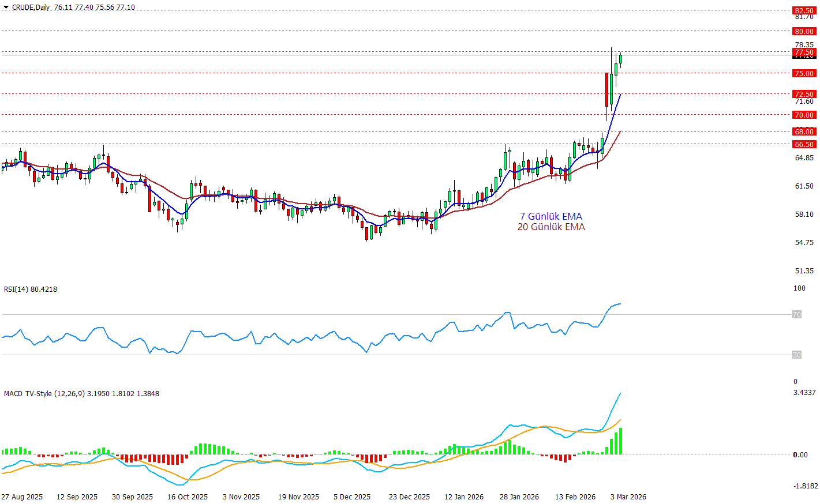Click the triangle arrow before CRUDE,Daily
Screen dimensions: 820x504
coord(6,7)
